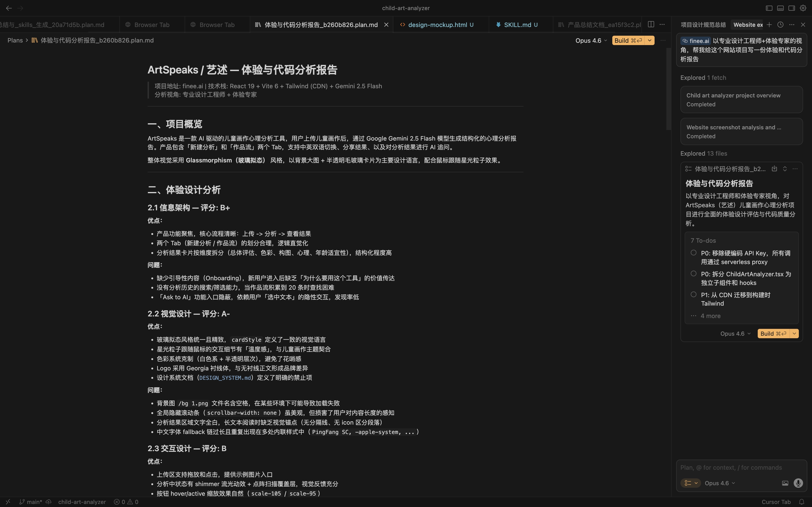
Task: Expand 4 more to-dos in plan card
Action: [711, 315]
